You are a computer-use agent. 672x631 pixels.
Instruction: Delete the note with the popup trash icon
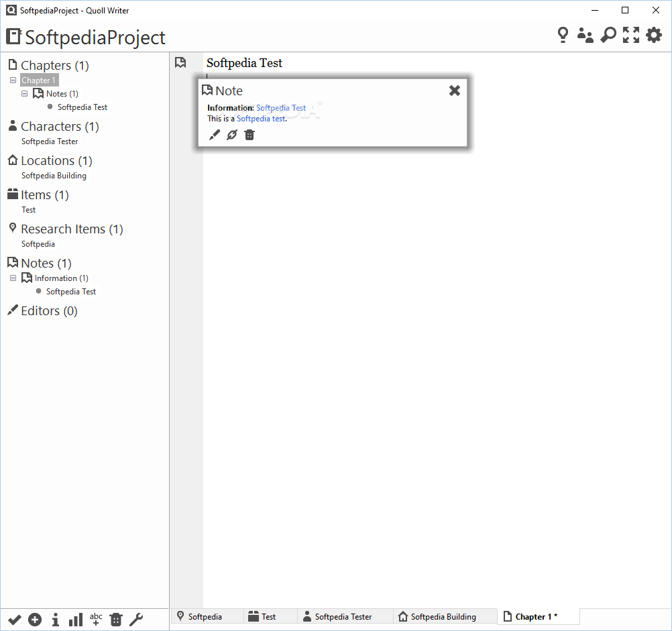point(249,135)
